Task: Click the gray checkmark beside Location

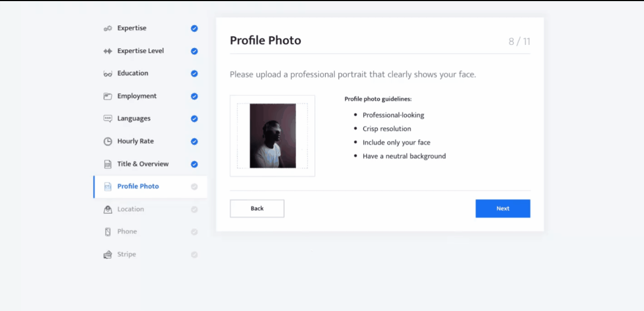Action: [x=194, y=209]
